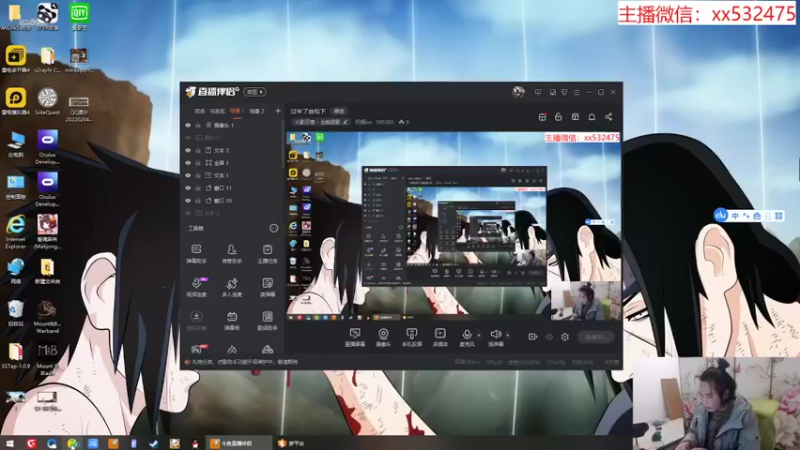Click the padlock icon in the top toolbar

558,117
